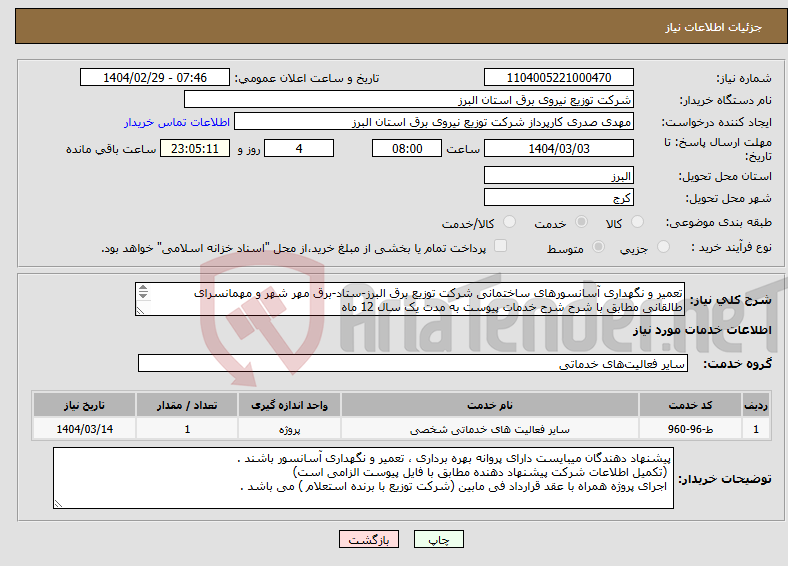Viewport: 788px width, 566px height.
Task: Click the ساعت باقی مانده label
Action: tap(111, 149)
